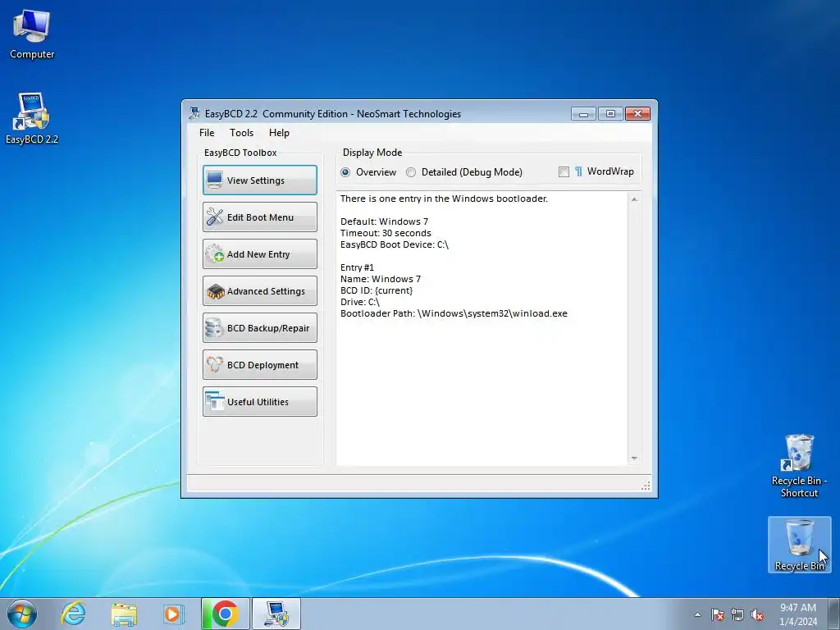
Task: Open the Windows Start orb
Action: pyautogui.click(x=22, y=614)
